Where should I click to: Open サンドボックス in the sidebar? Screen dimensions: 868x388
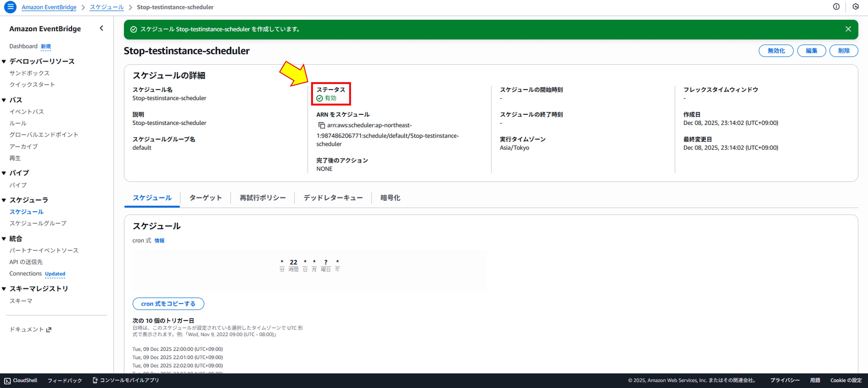click(29, 73)
